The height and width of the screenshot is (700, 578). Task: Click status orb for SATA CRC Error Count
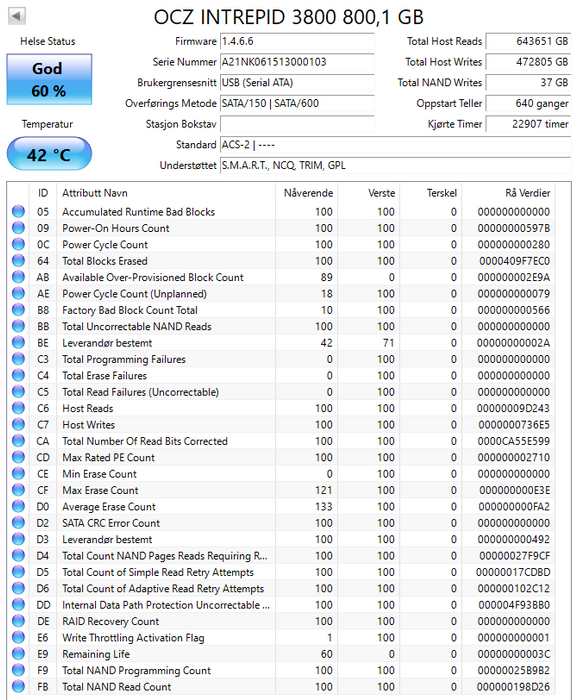(18, 523)
